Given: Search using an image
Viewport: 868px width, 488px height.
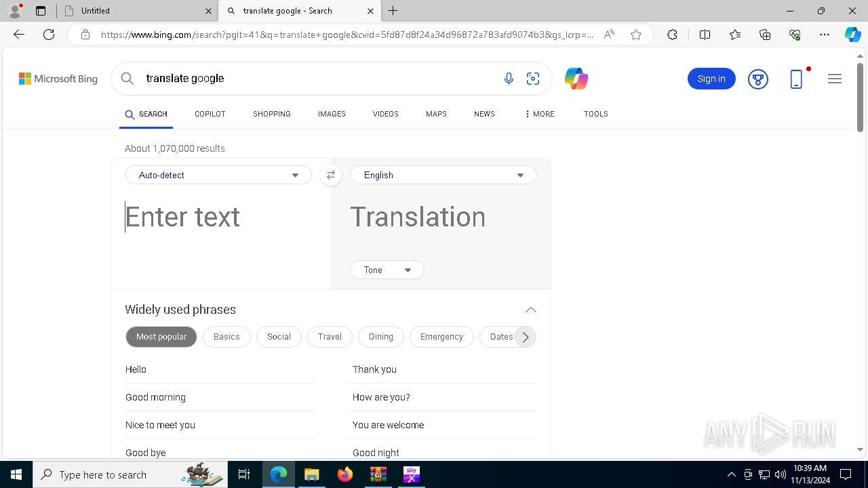Looking at the screenshot, I should click(x=533, y=79).
